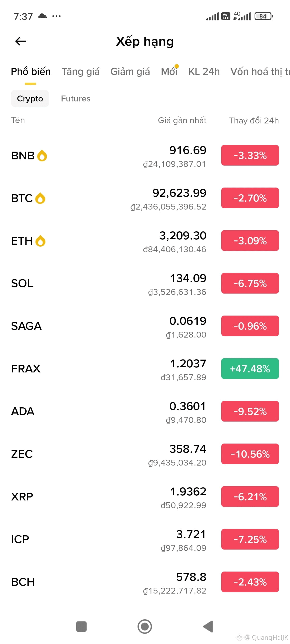
Task: Open the XRP coin row
Action: pyautogui.click(x=145, y=497)
